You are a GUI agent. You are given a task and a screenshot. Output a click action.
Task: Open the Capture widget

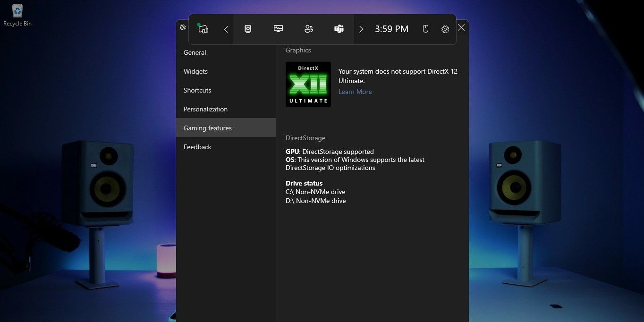coord(248,29)
